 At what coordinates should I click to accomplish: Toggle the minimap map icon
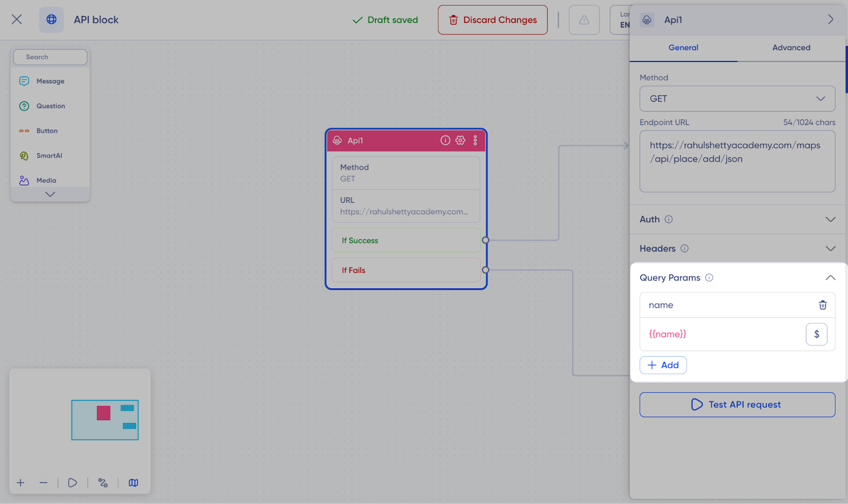(134, 483)
